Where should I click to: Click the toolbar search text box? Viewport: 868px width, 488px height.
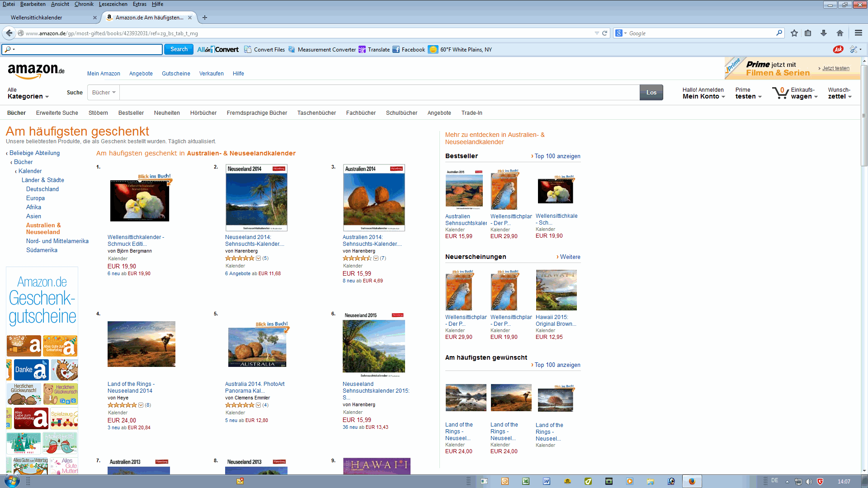coord(82,49)
